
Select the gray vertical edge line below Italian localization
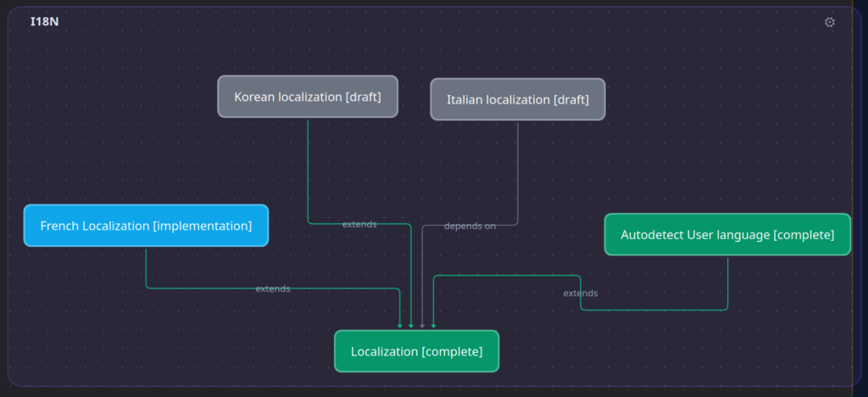tap(517, 170)
